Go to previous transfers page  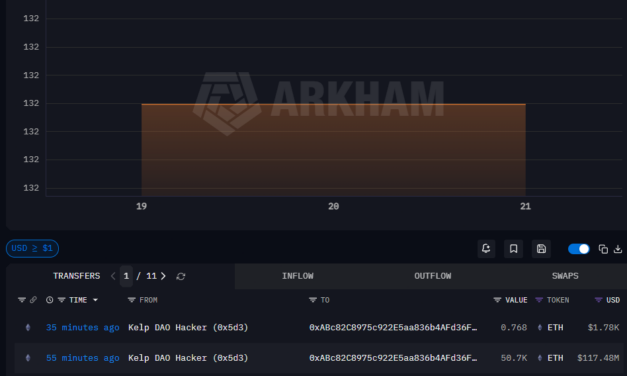click(x=113, y=276)
